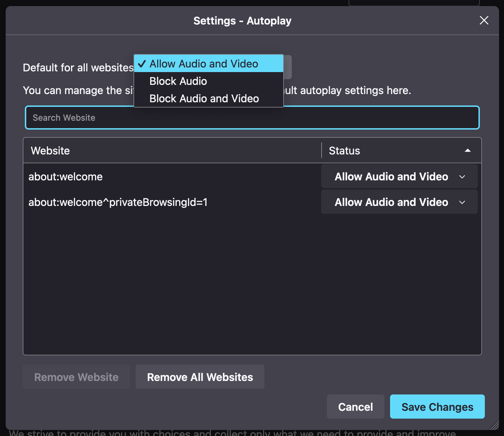Click the Status column header
The width and height of the screenshot is (504, 436).
(x=344, y=150)
